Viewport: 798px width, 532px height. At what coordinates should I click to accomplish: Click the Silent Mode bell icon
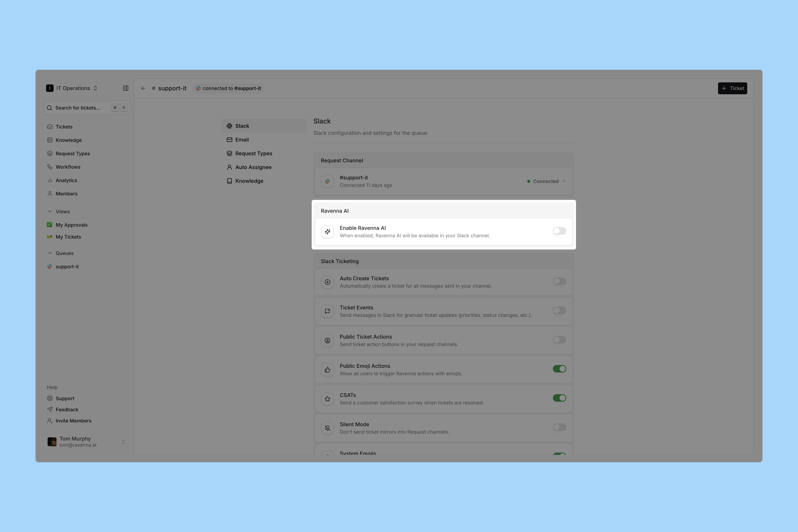pyautogui.click(x=327, y=428)
